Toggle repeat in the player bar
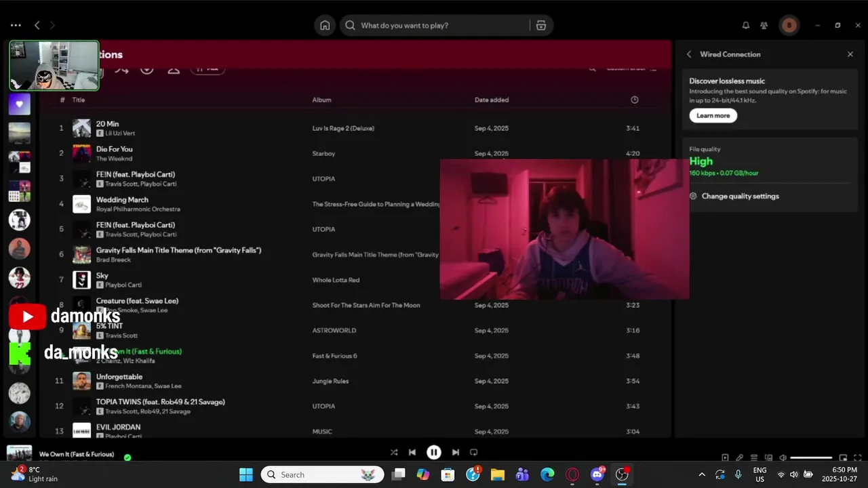The image size is (868, 488). pos(474,452)
